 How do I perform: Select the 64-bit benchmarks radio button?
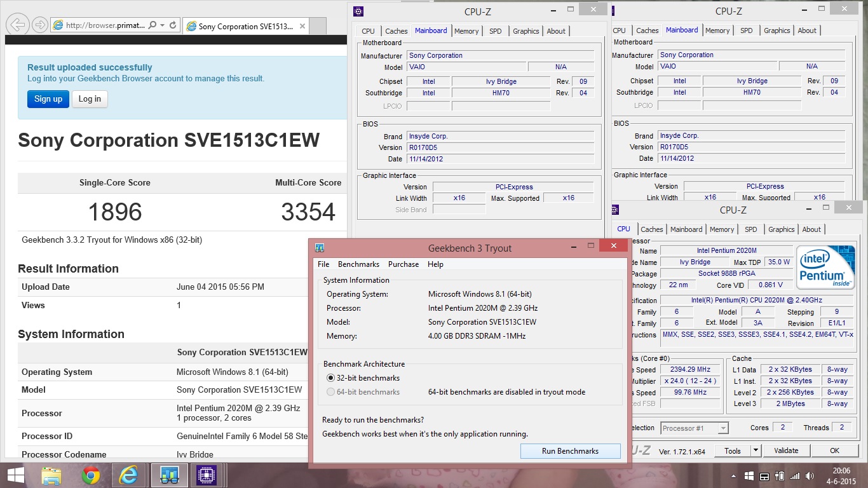coord(330,392)
